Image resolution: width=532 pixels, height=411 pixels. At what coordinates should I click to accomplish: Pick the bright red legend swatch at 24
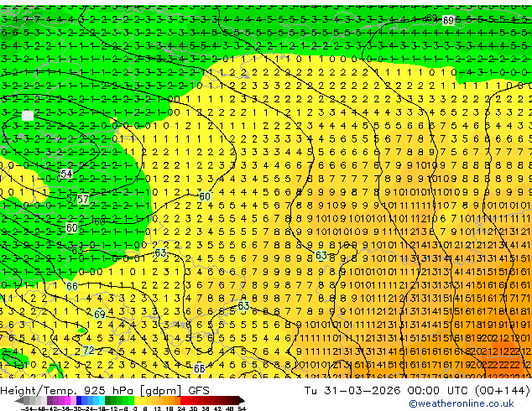(x=183, y=400)
